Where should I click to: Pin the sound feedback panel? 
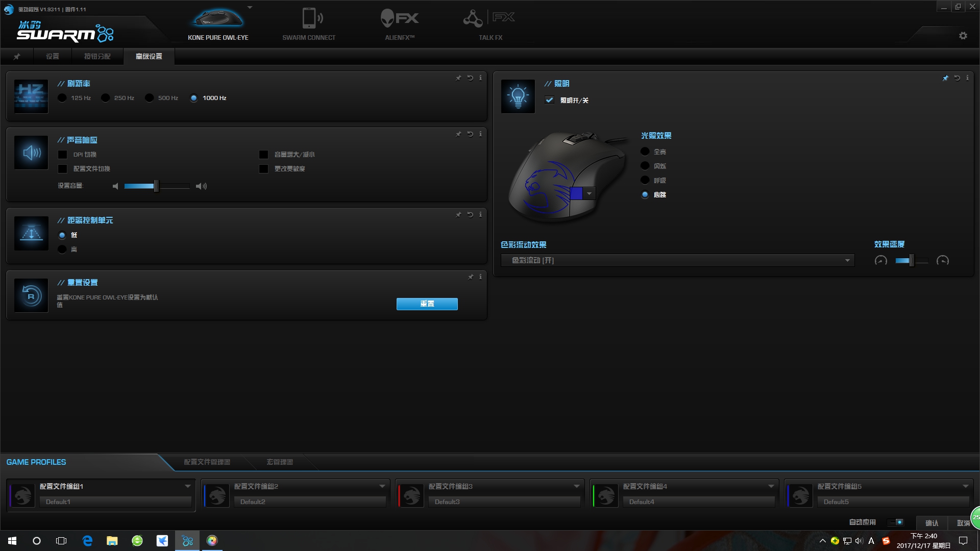(458, 134)
